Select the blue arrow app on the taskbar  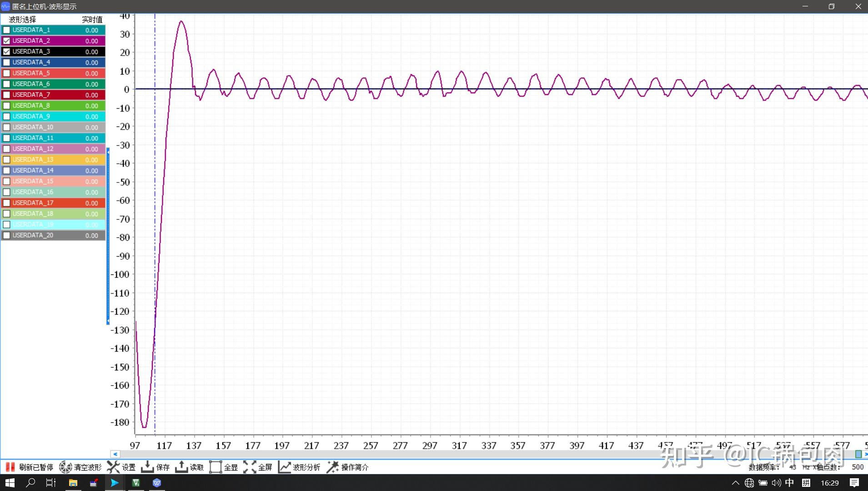[x=115, y=483]
